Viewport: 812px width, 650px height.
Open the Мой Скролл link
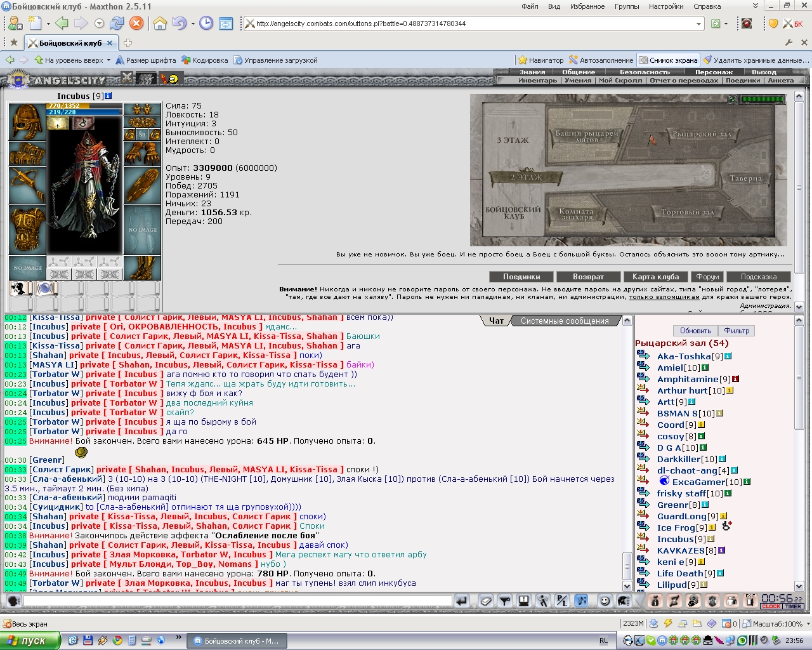pos(620,81)
